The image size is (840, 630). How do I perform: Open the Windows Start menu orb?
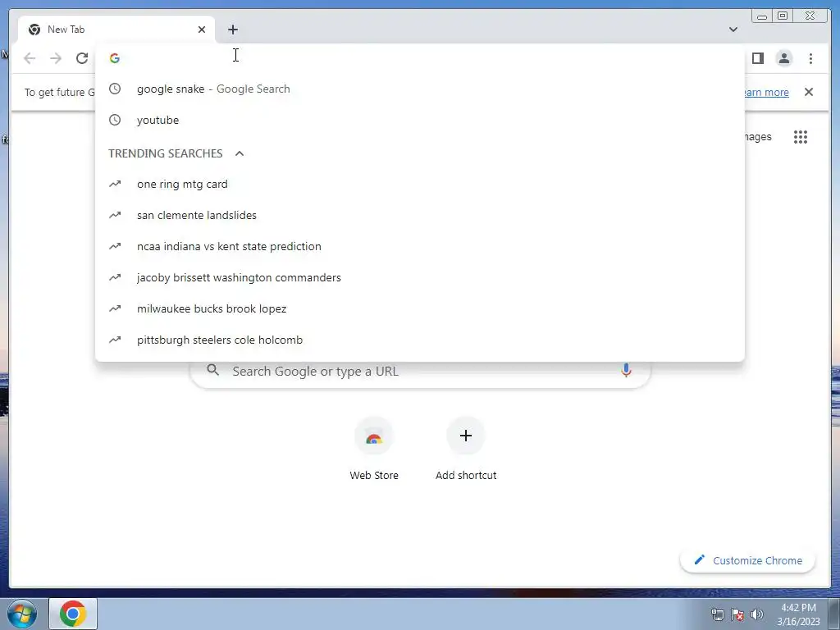(x=22, y=614)
